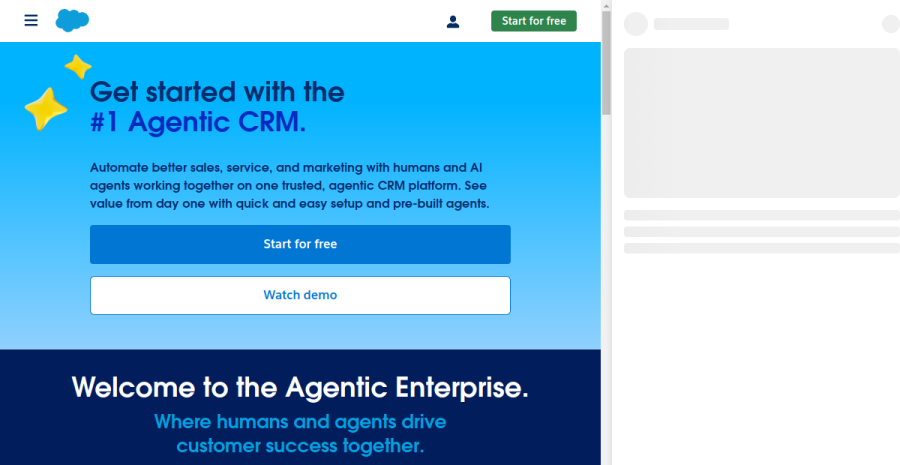The height and width of the screenshot is (465, 900).
Task: Click the 'Get started with the' heading text
Action: [217, 92]
